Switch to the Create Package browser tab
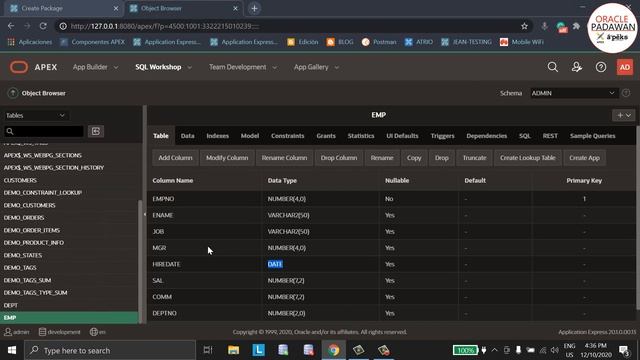Viewport: 640px width, 360px height. pos(63,8)
